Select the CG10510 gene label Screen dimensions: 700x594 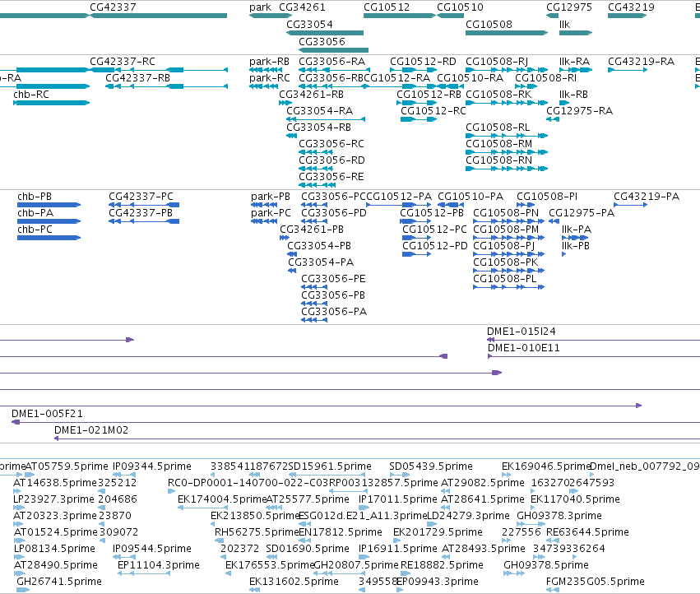click(x=460, y=7)
